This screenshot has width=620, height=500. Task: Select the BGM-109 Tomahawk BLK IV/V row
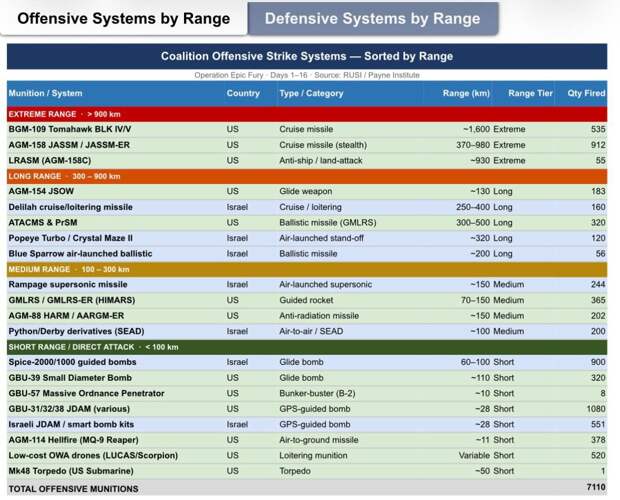[70, 130]
